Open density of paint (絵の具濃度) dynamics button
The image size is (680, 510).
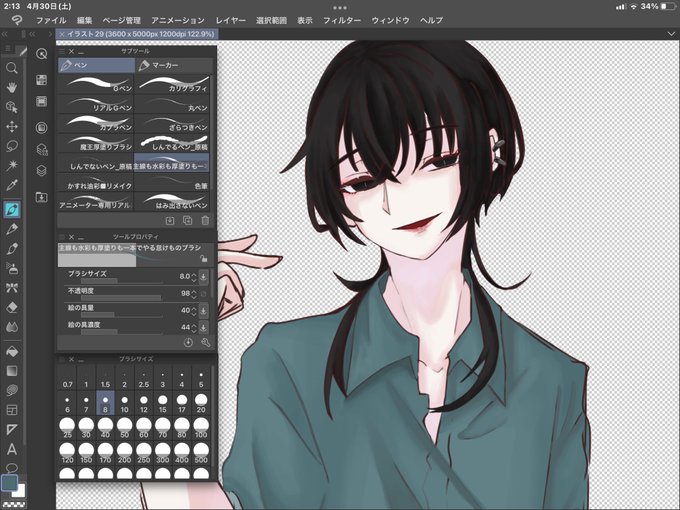[203, 327]
